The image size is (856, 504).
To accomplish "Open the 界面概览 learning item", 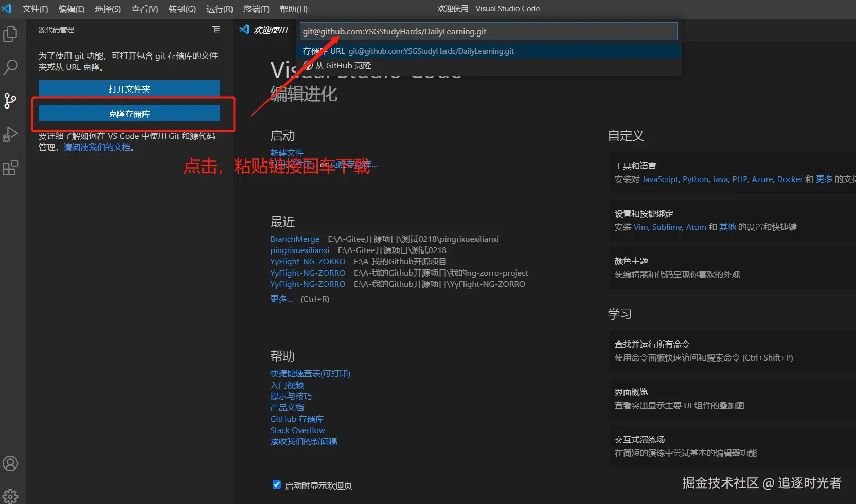I will [x=733, y=399].
